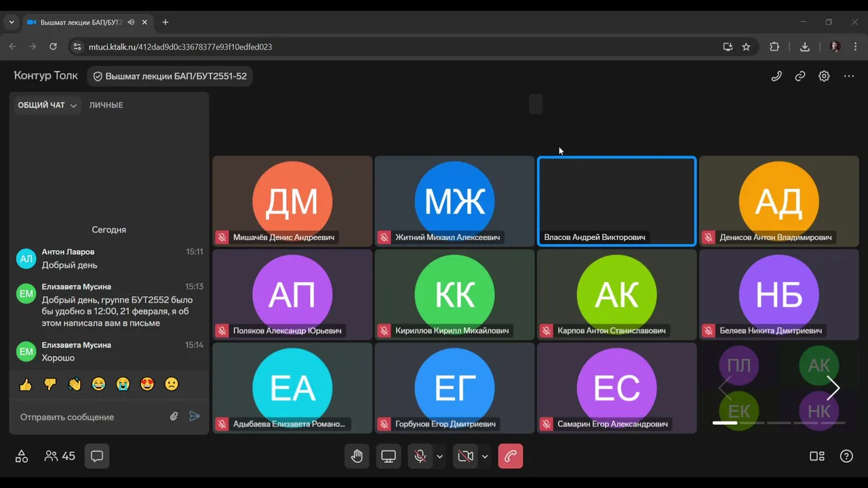The height and width of the screenshot is (488, 868).
Task: Send the laughing emoji reaction
Action: coord(99,384)
